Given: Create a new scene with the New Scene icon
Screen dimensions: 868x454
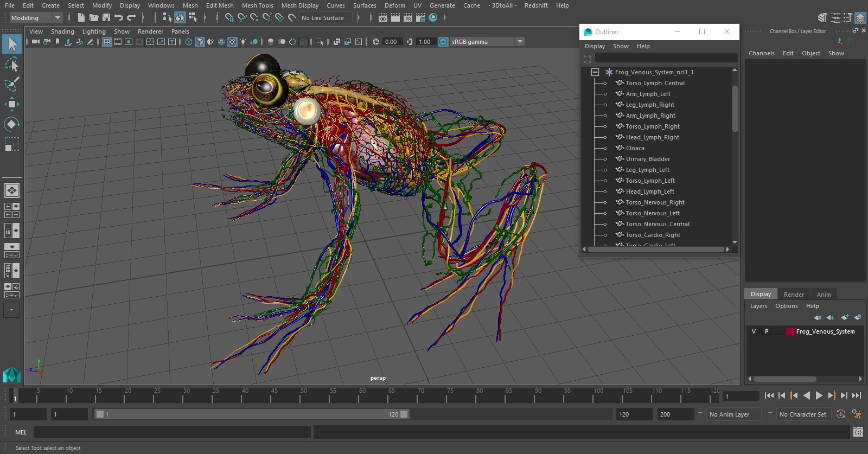Looking at the screenshot, I should (81, 17).
